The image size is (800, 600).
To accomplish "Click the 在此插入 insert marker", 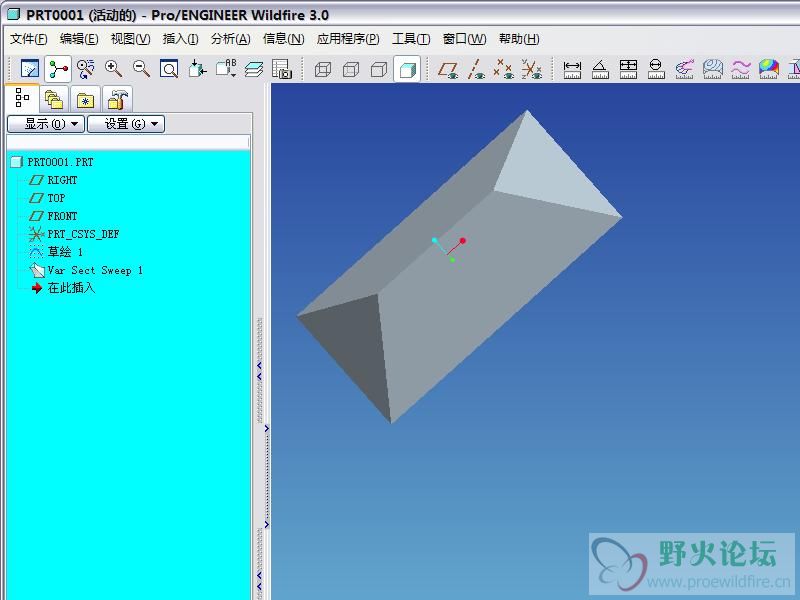I will 71,288.
